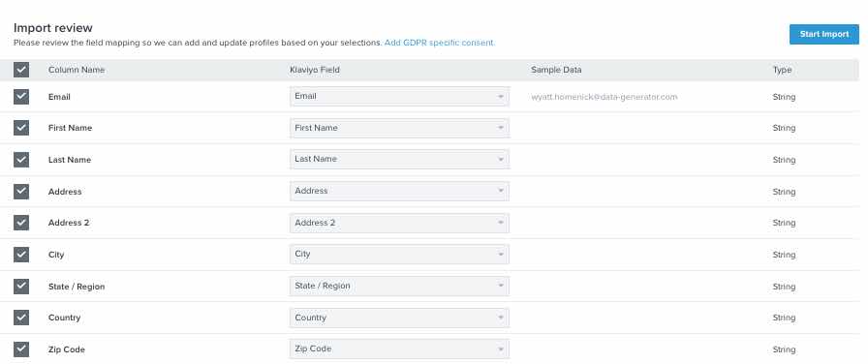Open the Email Klaviyo Field dropdown
Viewport: 868px width, 364px height.
(399, 96)
